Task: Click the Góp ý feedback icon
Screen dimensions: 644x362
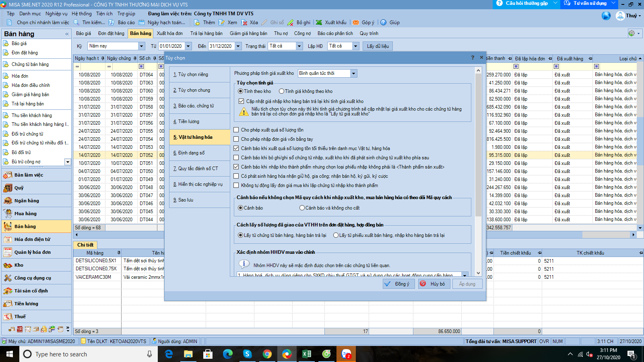Action: click(356, 23)
